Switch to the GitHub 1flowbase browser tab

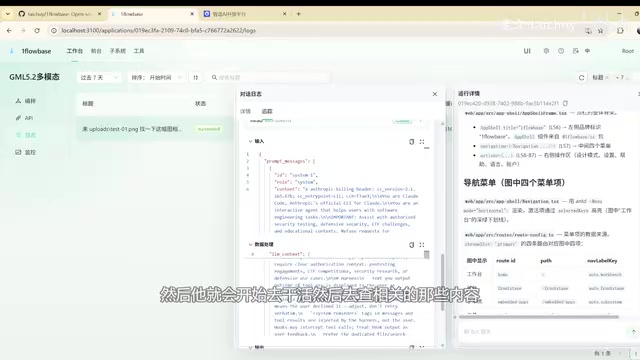click(59, 14)
